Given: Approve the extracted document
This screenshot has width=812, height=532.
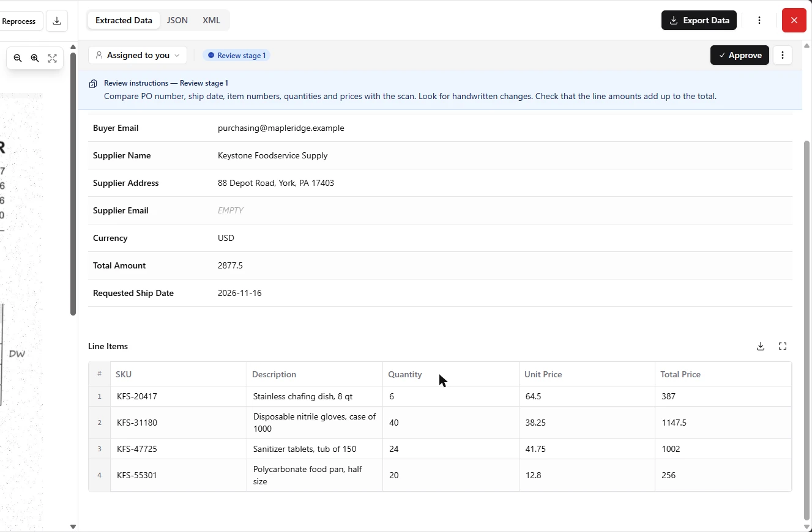Looking at the screenshot, I should [x=740, y=55].
